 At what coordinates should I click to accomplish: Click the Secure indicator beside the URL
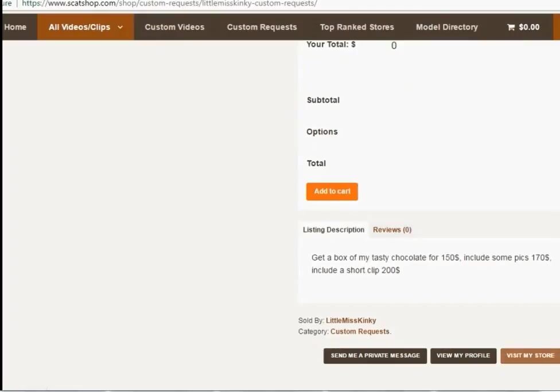pyautogui.click(x=6, y=3)
